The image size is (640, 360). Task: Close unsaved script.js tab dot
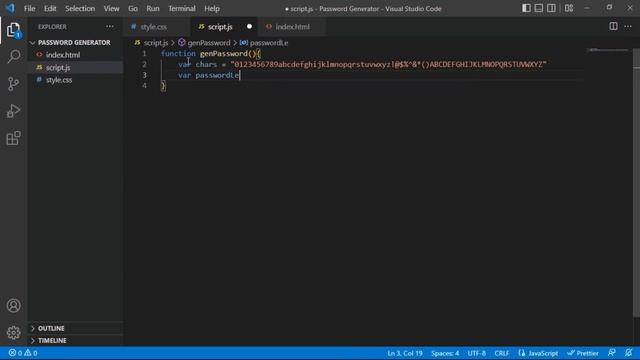pos(249,27)
